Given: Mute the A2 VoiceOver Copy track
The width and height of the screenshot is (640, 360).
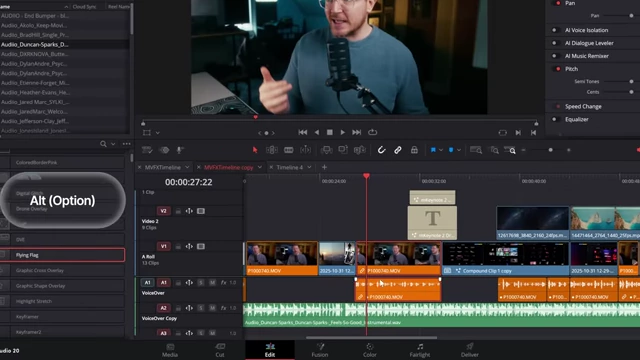Looking at the screenshot, I should point(212,308).
